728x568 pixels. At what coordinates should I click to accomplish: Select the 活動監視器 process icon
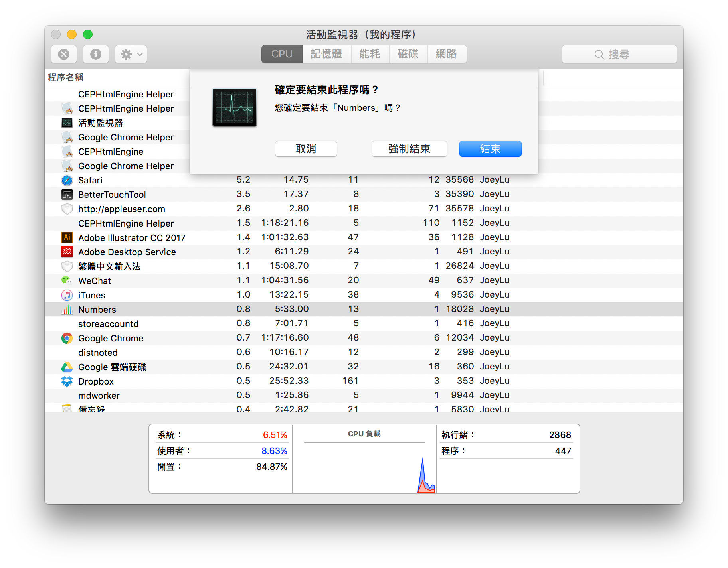(x=67, y=123)
